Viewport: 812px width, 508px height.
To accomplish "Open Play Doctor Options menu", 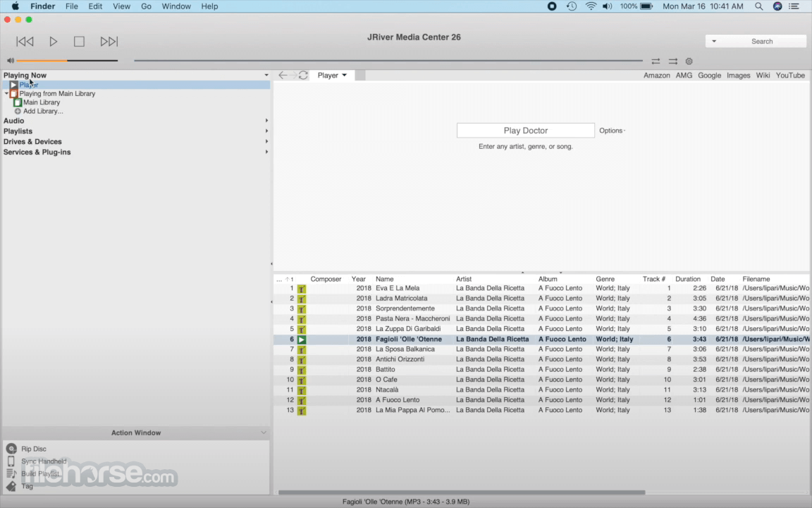I will (x=612, y=131).
